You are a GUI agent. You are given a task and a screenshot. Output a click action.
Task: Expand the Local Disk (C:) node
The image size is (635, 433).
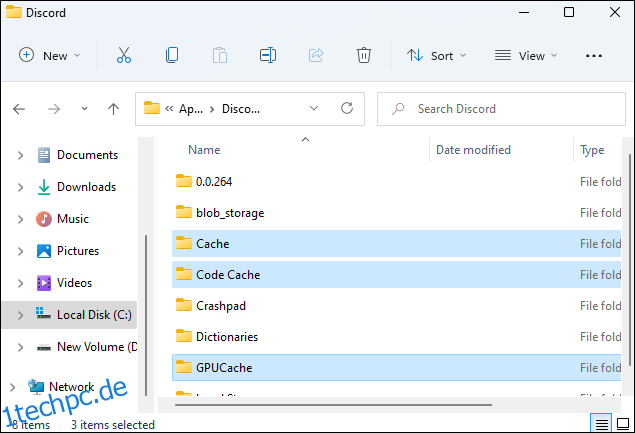(x=20, y=315)
